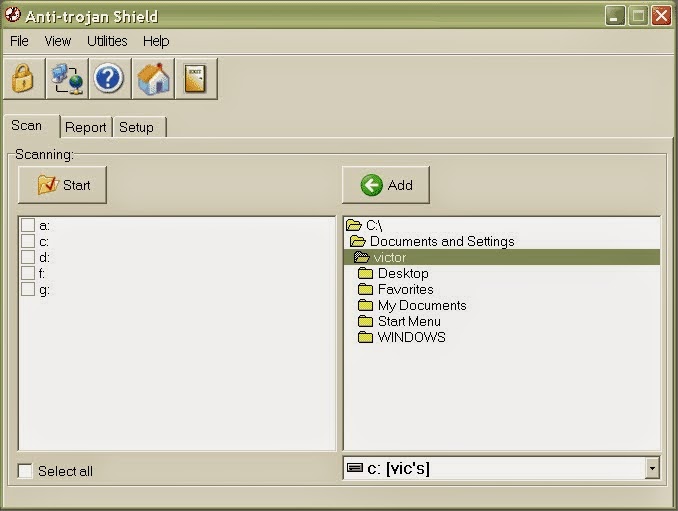This screenshot has width=678, height=511.
Task: Click the WINDOWS folder icon
Action: click(365, 337)
